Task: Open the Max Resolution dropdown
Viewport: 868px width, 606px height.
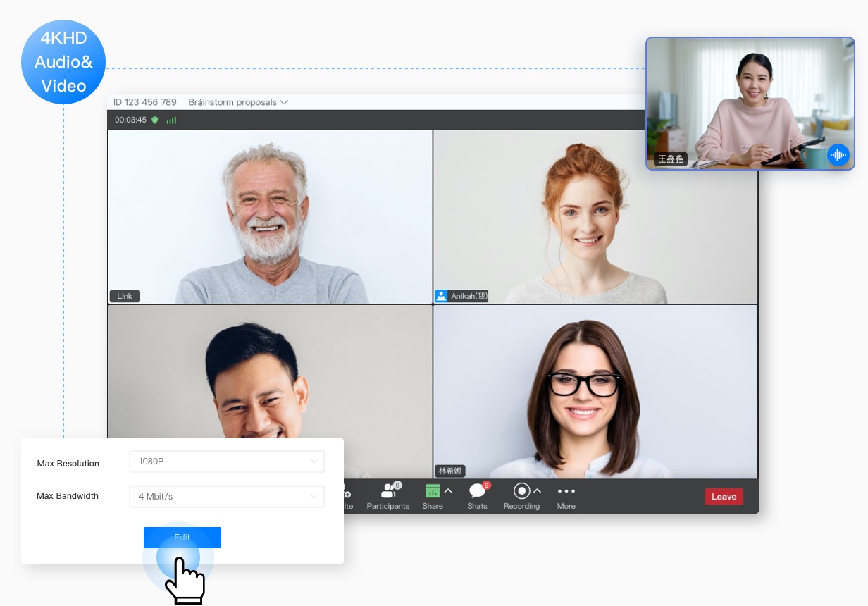Action: (226, 462)
